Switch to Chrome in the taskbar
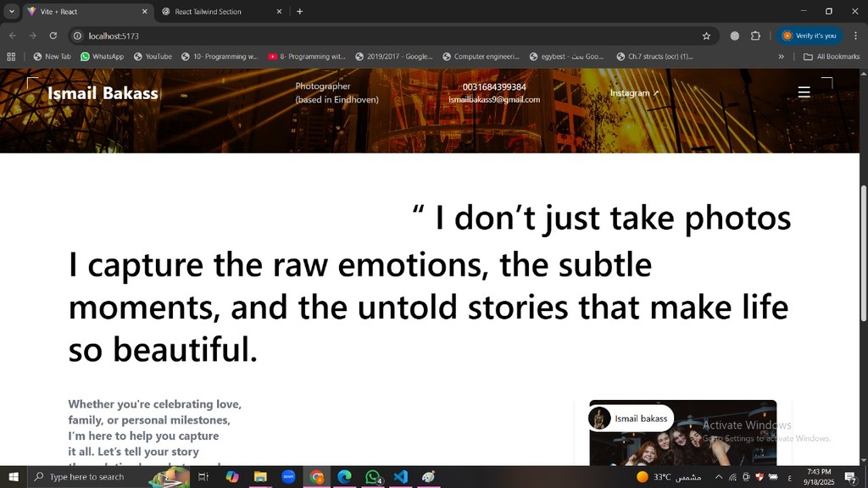Viewport: 868px width, 488px height. pos(317,476)
